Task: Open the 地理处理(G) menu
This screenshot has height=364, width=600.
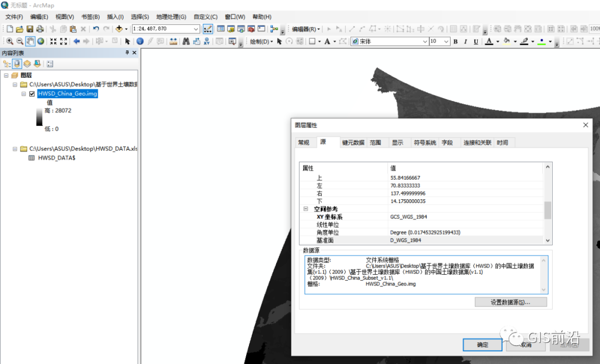Action: tap(171, 17)
